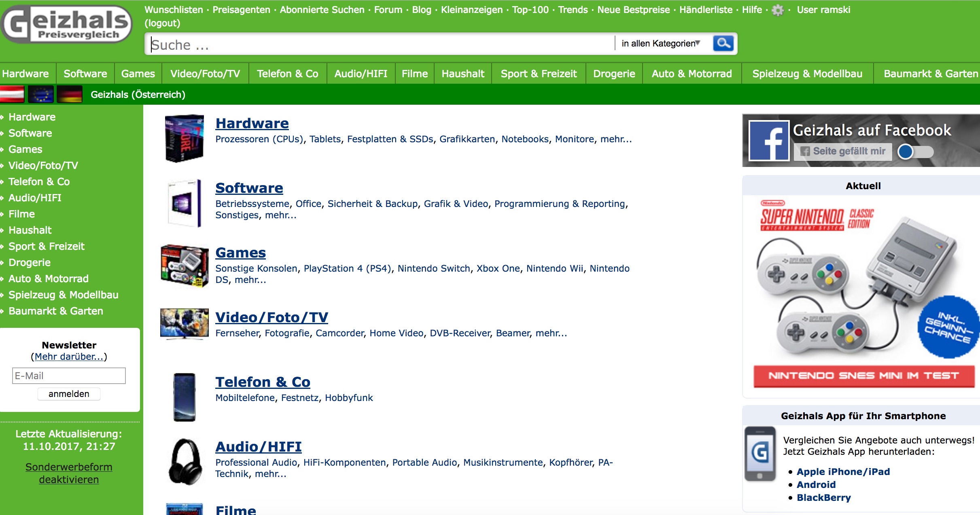Click the Telefon & Co smartphone thumbnail
This screenshot has width=980, height=515.
pos(185,397)
